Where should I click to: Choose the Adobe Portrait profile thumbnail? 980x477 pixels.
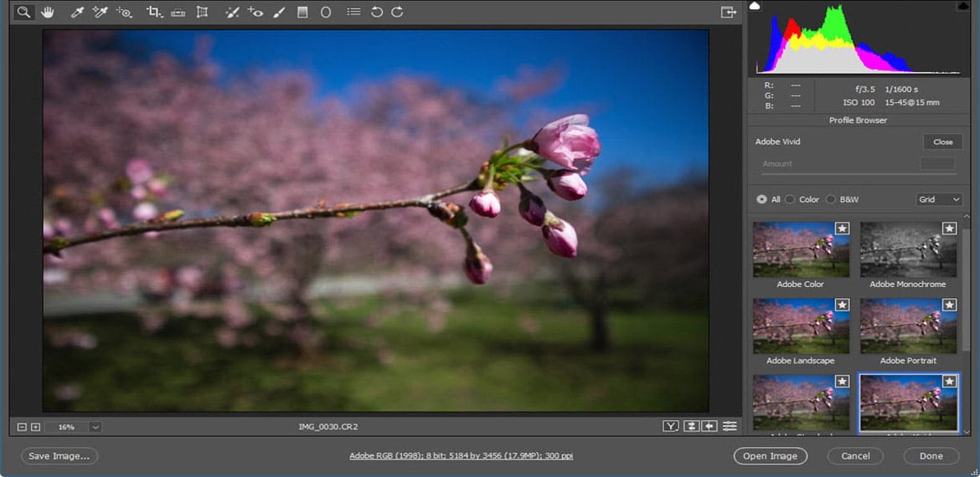[908, 326]
